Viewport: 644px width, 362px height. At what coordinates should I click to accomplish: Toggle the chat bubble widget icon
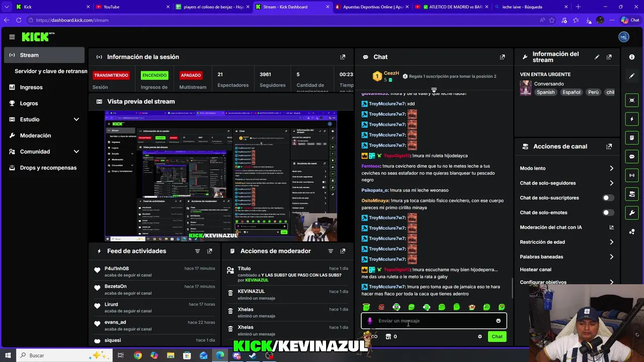tap(632, 156)
